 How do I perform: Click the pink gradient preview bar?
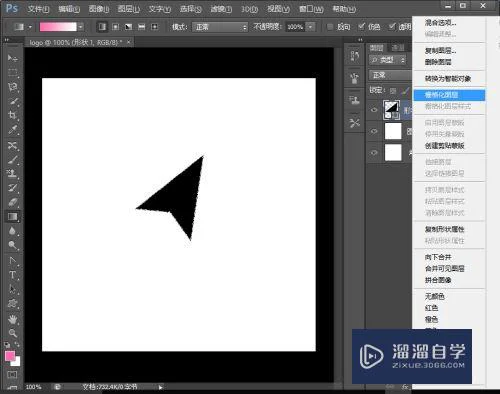58,27
